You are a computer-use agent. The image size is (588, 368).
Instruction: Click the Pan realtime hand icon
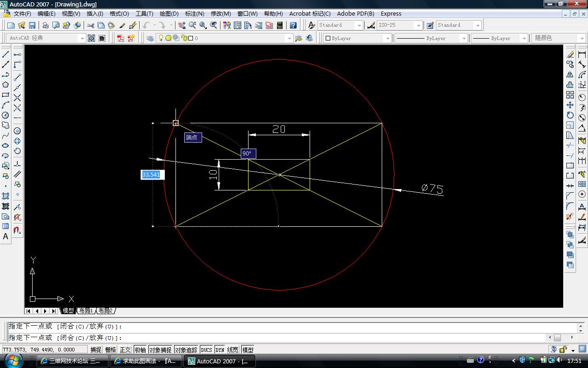(x=182, y=25)
